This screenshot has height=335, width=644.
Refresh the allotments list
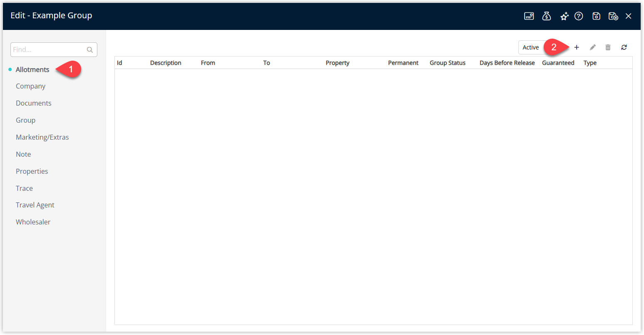(x=624, y=47)
